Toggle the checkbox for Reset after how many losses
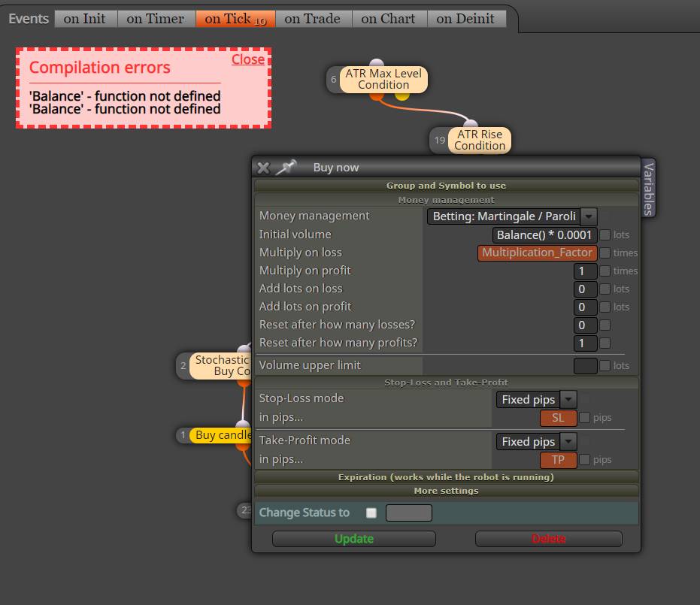Image resolution: width=700 pixels, height=605 pixels. click(605, 325)
